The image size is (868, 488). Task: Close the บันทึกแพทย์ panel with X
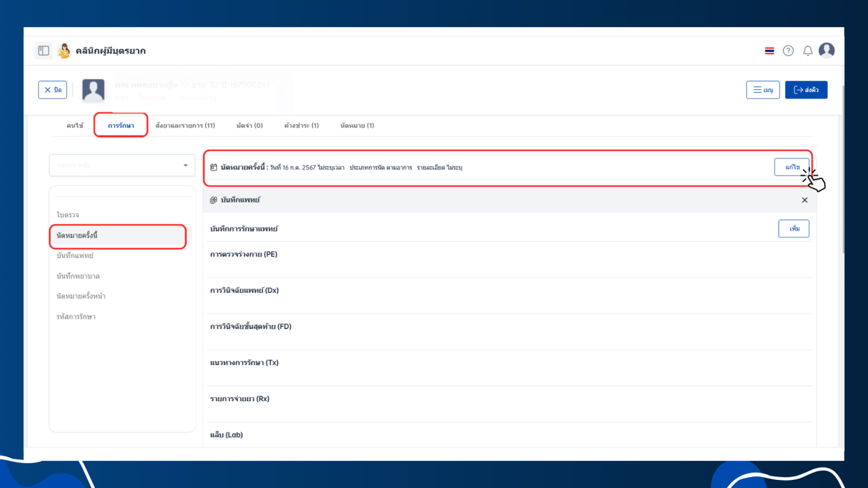click(805, 200)
